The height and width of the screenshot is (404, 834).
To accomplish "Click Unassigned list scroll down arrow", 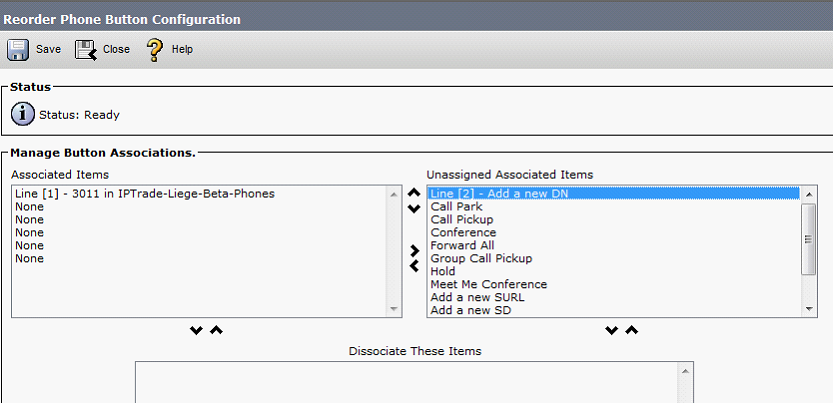I will 808,309.
